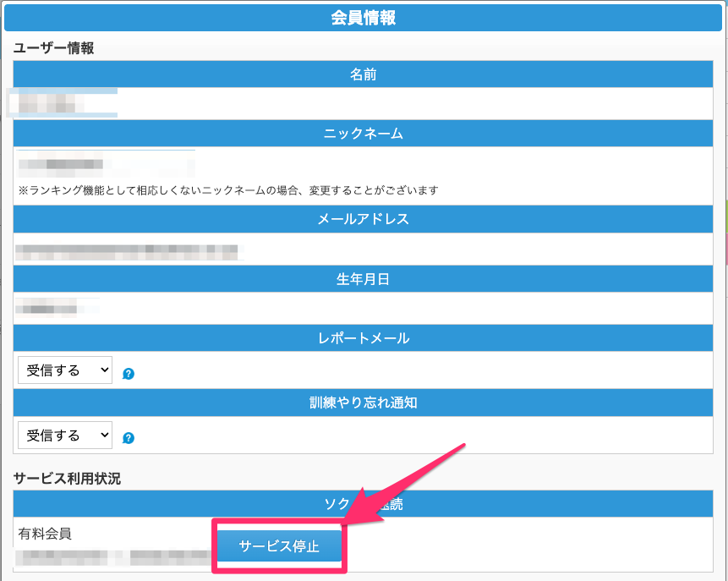Image resolution: width=728 pixels, height=581 pixels.
Task: Click the blurred birthdate value
Action: 57,307
